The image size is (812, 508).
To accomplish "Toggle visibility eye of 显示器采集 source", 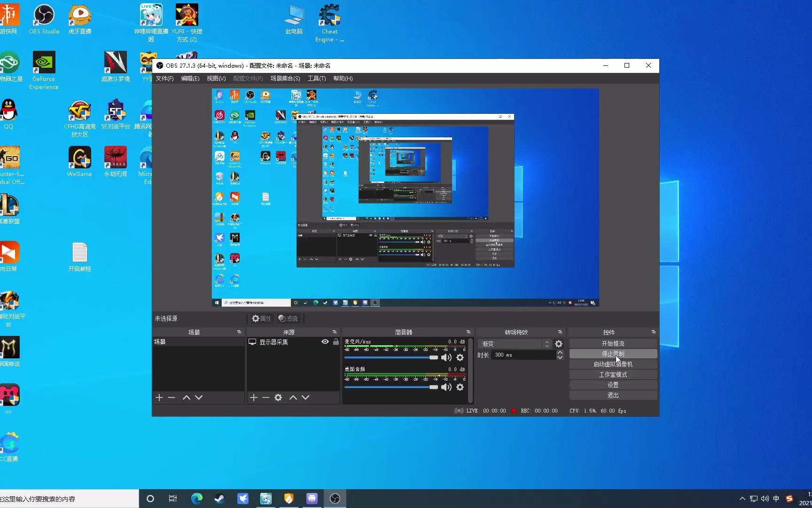I will pos(325,342).
